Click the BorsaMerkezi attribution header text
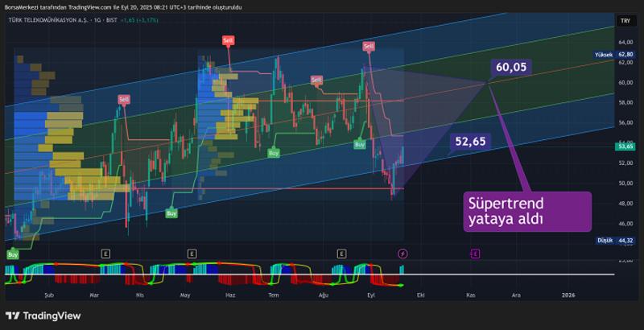This screenshot has width=644, height=330. point(123,7)
